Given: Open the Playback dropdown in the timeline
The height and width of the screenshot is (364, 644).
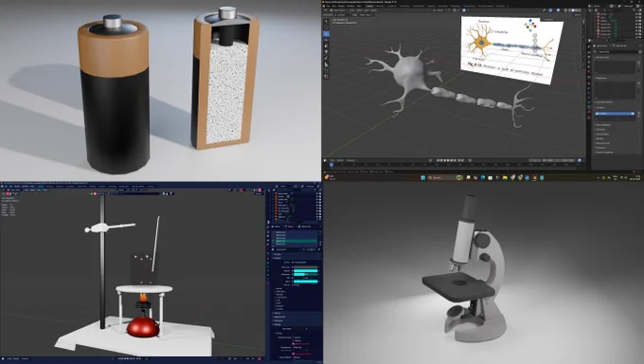Looking at the screenshot, I should coord(350,160).
